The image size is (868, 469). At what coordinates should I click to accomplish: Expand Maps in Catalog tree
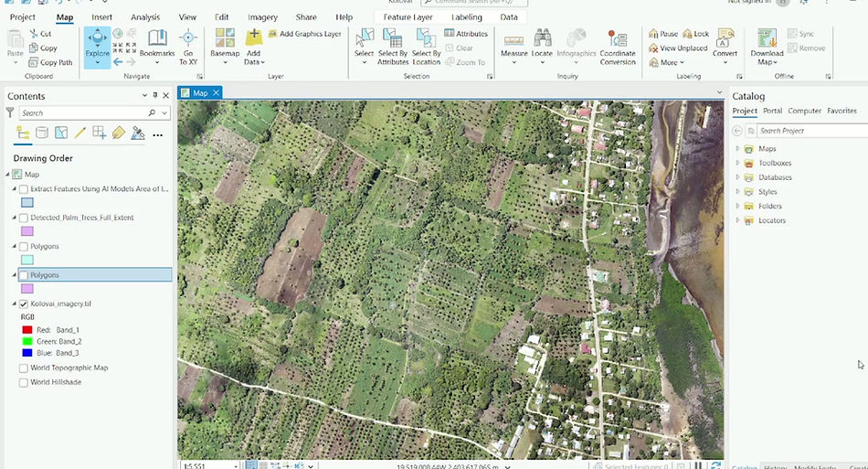click(737, 148)
